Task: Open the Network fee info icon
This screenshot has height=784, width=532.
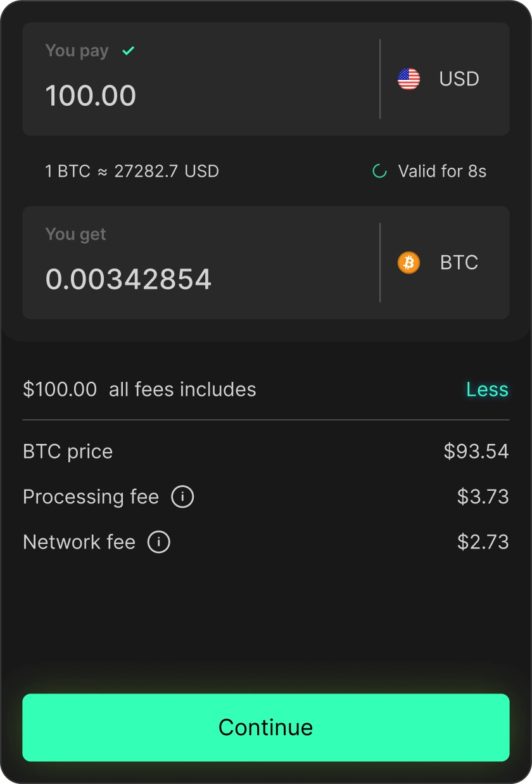Action: pyautogui.click(x=159, y=542)
